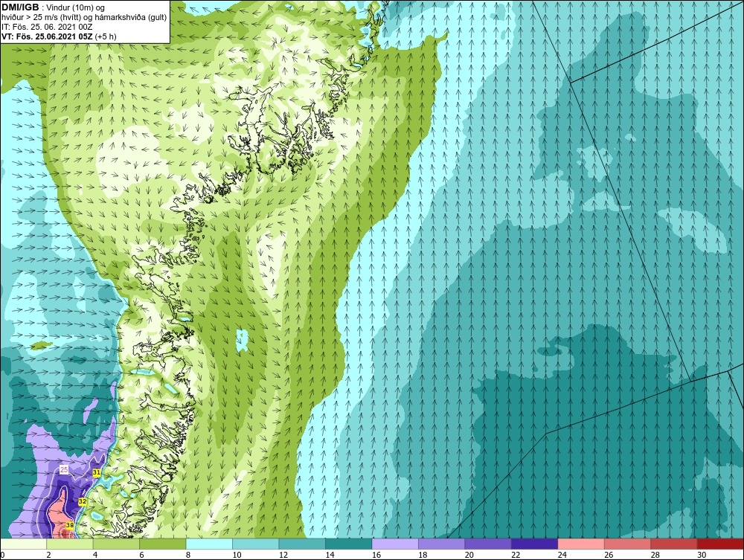Click the "0" value on the legend scale

2,555
